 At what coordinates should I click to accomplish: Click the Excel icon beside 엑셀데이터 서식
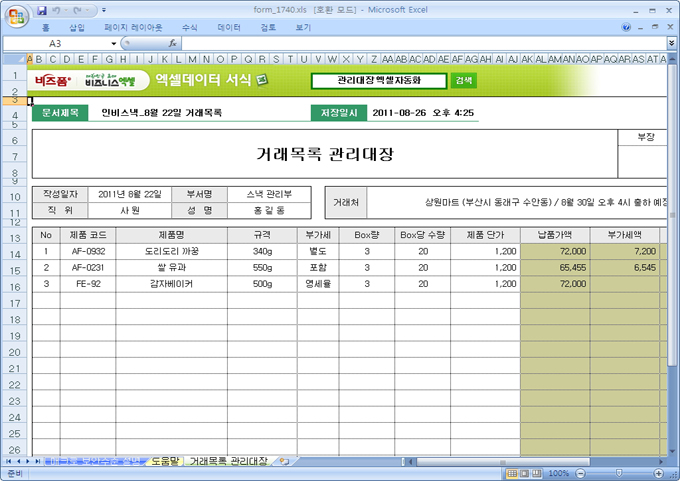(x=262, y=80)
